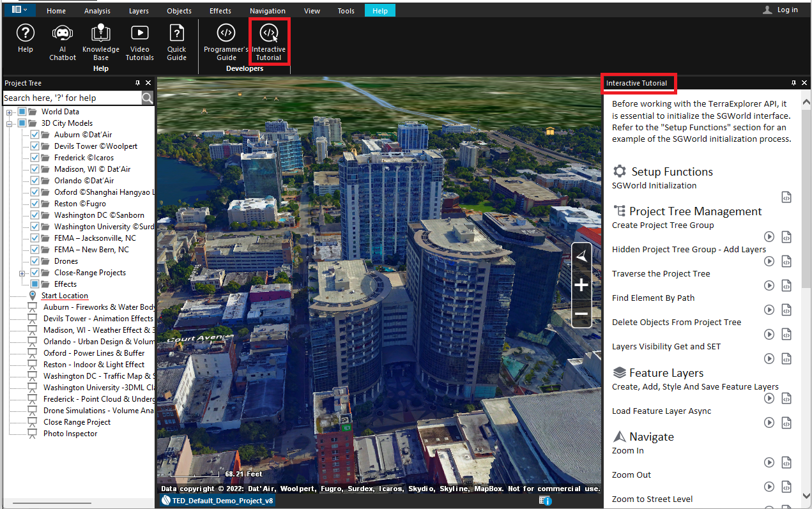Click the north compass arrow on map

click(x=581, y=256)
